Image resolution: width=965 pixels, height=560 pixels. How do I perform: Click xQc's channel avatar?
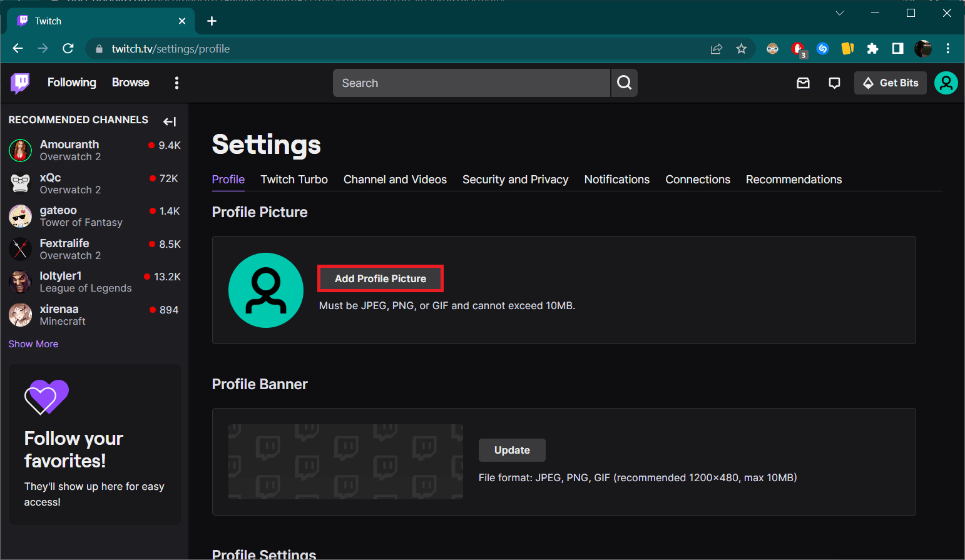20,183
